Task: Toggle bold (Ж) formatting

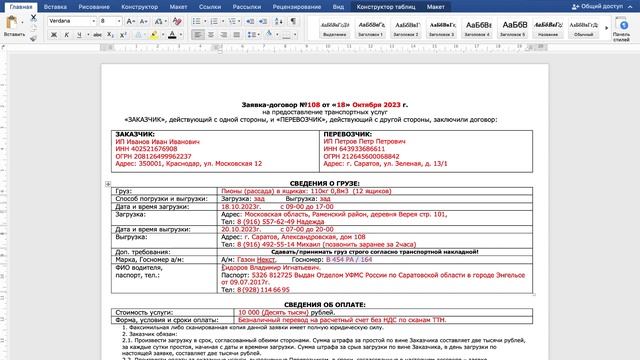Action: tap(53, 35)
